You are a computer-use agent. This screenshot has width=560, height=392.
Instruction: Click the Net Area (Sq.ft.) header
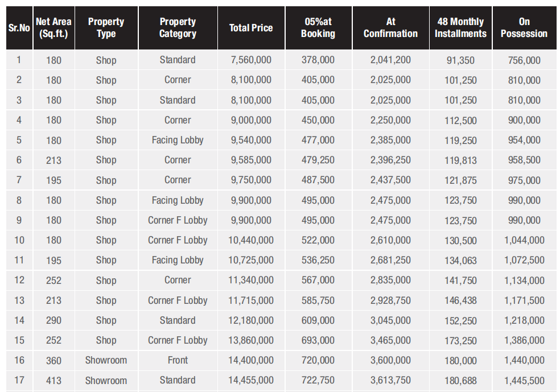53,28
